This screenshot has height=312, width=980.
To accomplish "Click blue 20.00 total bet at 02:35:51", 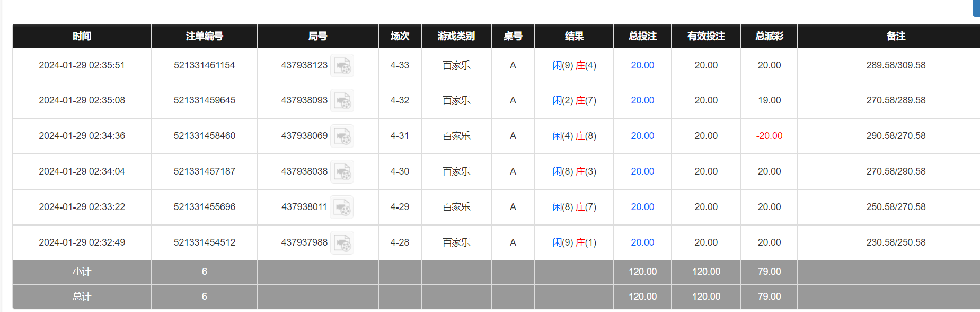I will (x=642, y=65).
